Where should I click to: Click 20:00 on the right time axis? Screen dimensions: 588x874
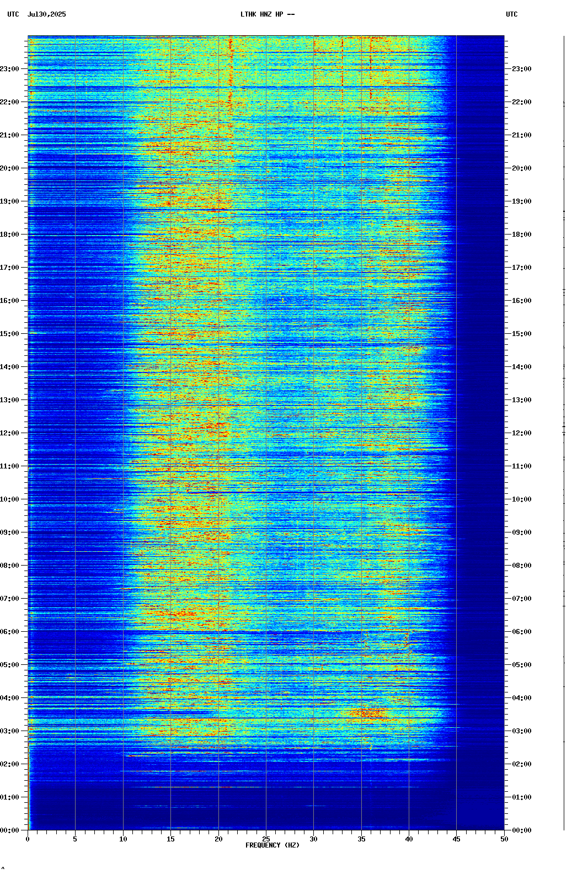522,168
